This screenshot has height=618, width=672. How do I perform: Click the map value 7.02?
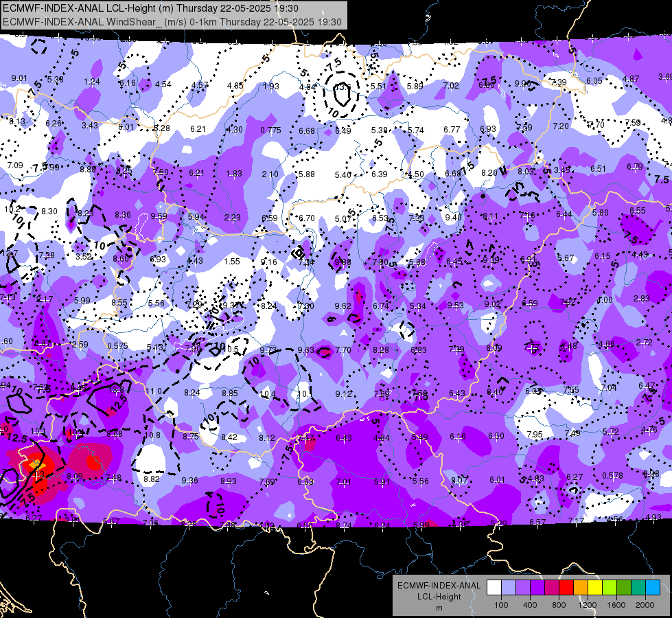[x=451, y=86]
